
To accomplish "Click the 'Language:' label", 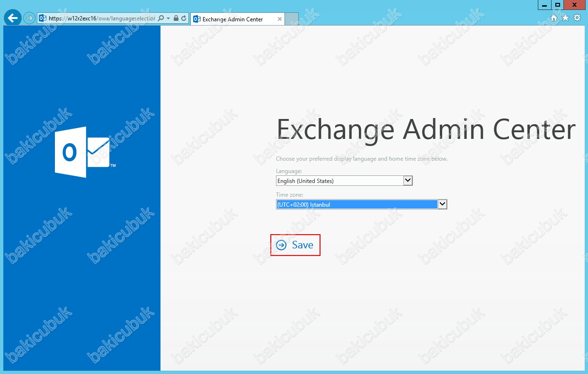I will [289, 171].
